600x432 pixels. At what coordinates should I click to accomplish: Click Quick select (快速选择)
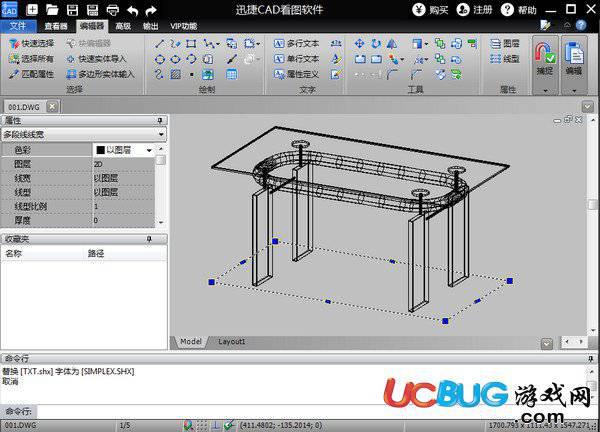tap(32, 44)
